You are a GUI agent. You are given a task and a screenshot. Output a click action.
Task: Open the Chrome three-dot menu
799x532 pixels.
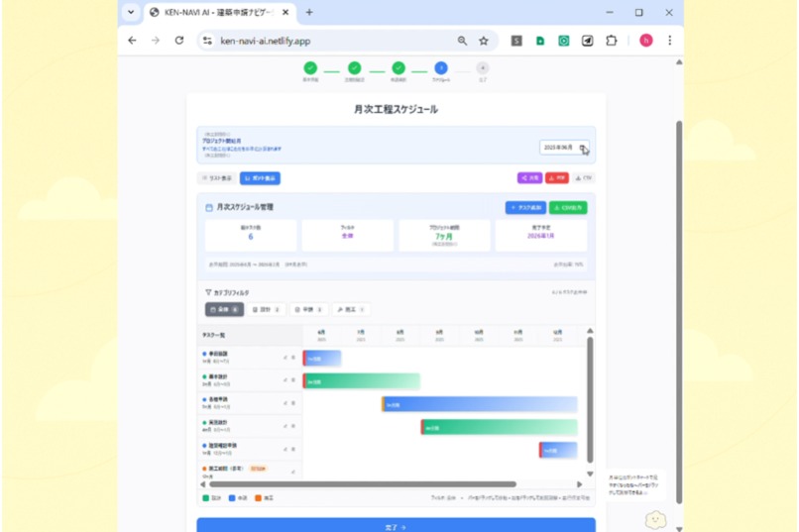tap(669, 41)
